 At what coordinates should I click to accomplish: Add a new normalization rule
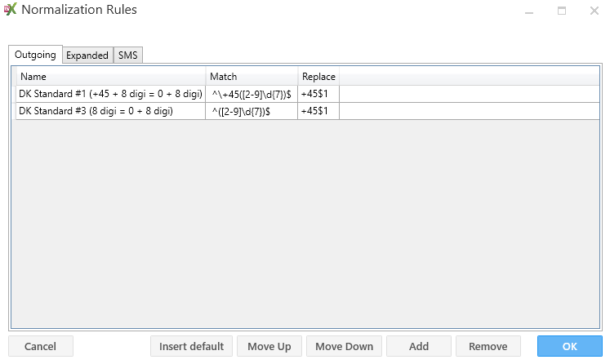coord(418,346)
